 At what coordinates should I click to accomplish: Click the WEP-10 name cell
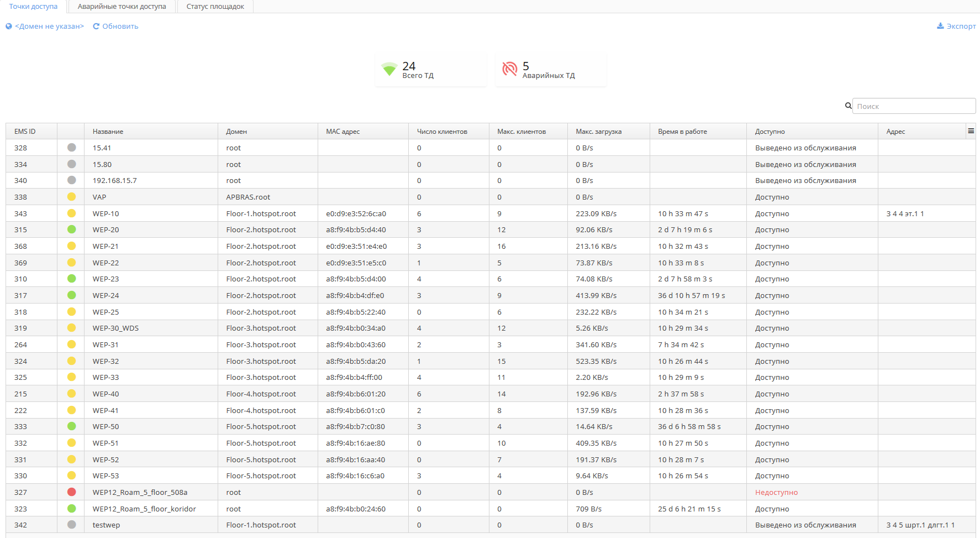tap(151, 213)
